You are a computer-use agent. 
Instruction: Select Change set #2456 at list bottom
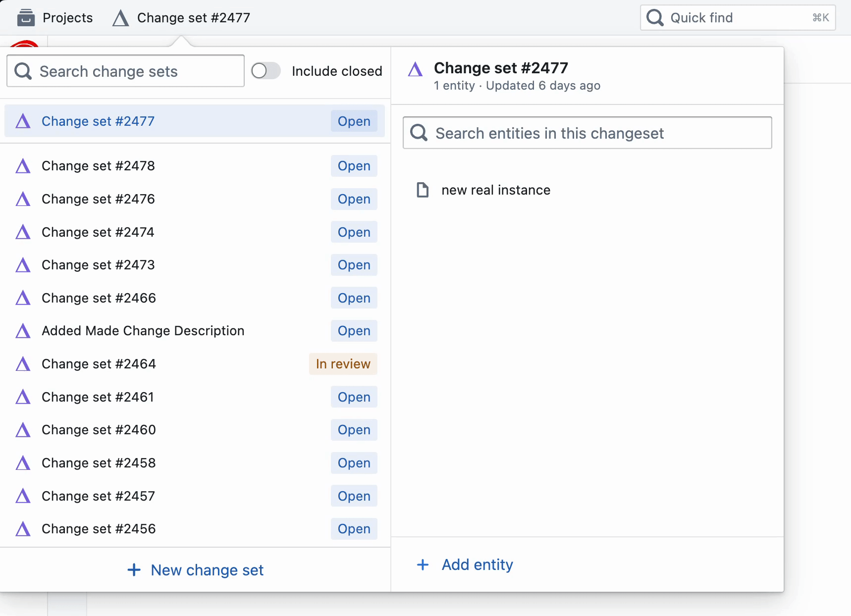coord(98,529)
